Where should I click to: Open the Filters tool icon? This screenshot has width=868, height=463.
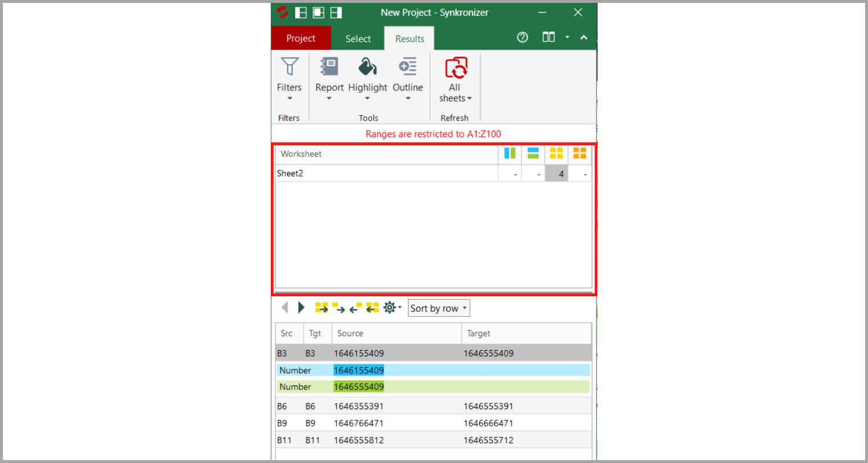[289, 67]
